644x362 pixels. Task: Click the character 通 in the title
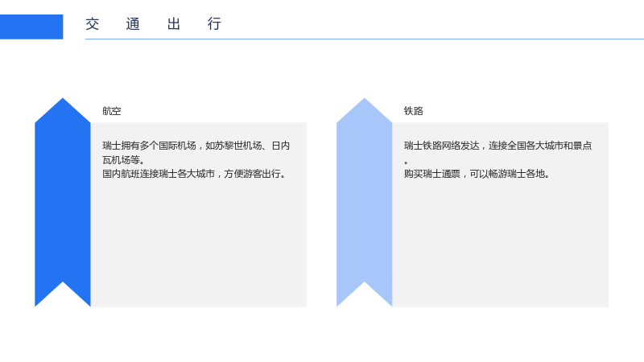pyautogui.click(x=133, y=24)
